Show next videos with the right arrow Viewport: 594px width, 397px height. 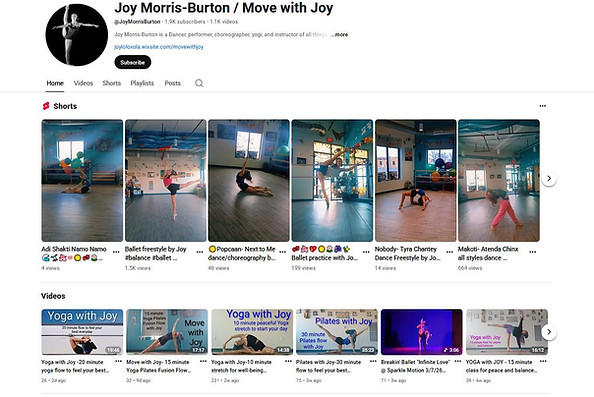(549, 332)
